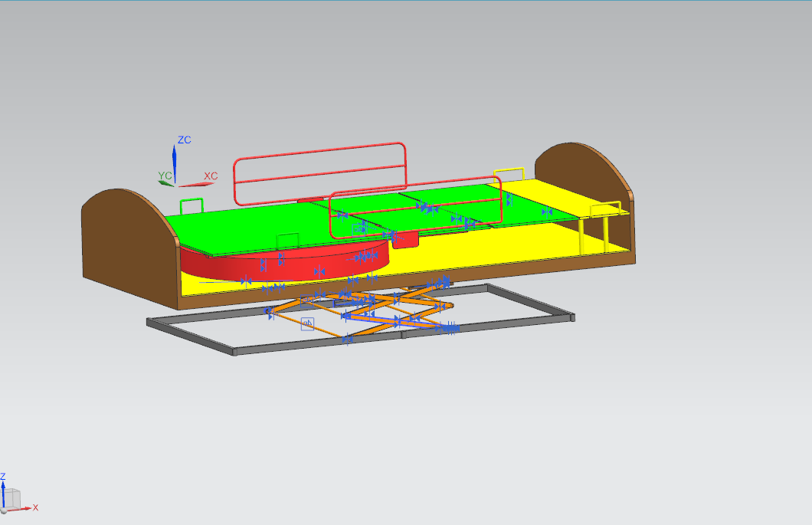Pick the blue highlighted scissor lift link
The image size is (812, 525).
pos(396,321)
